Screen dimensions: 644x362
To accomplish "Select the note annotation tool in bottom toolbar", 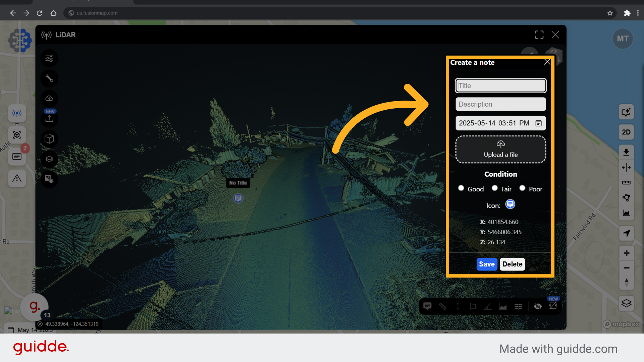I will [x=427, y=306].
